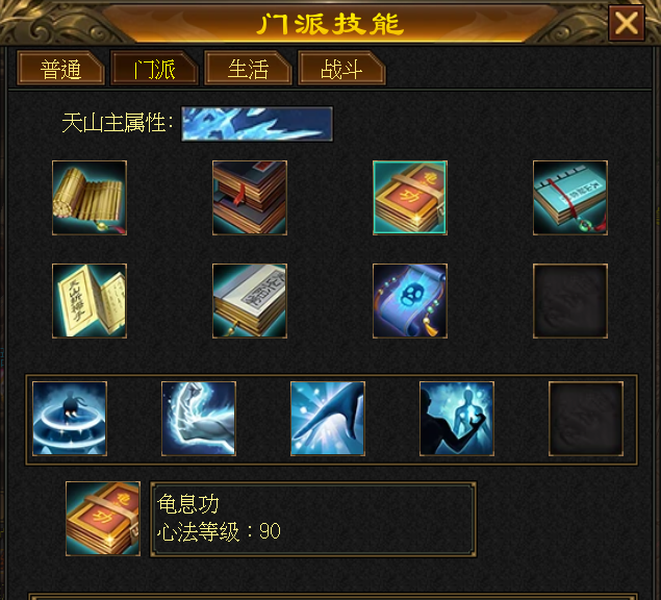Click the white-covered thread-bound book icon
The height and width of the screenshot is (600, 661).
(x=250, y=301)
